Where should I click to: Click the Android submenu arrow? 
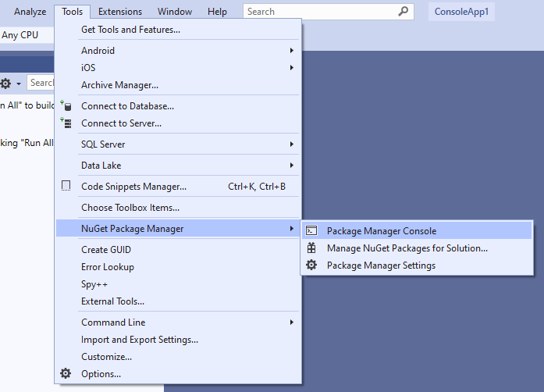292,51
